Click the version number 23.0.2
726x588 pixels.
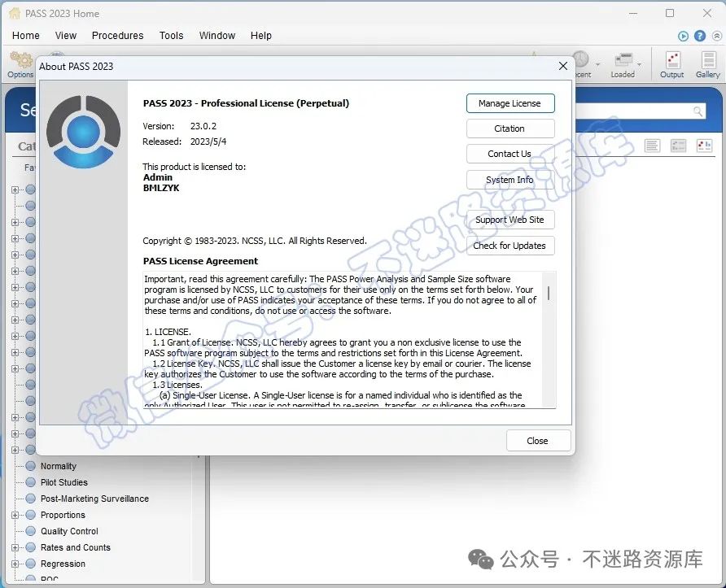[203, 126]
